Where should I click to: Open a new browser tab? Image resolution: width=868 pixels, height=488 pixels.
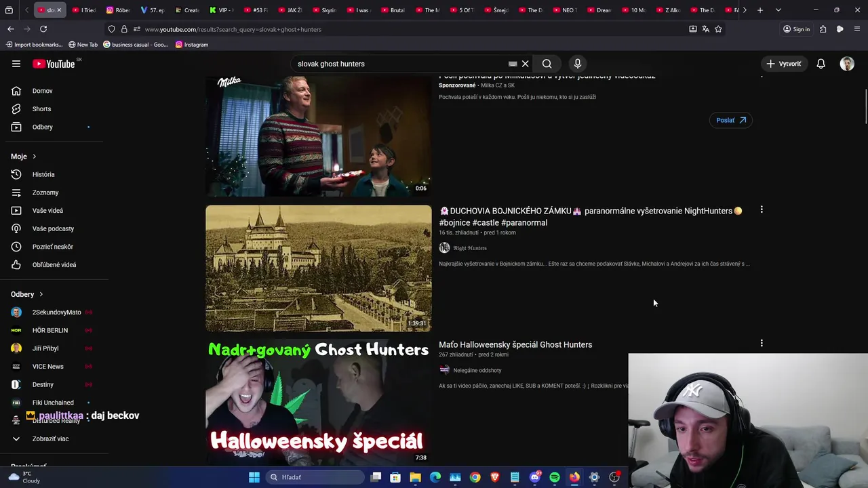click(760, 10)
